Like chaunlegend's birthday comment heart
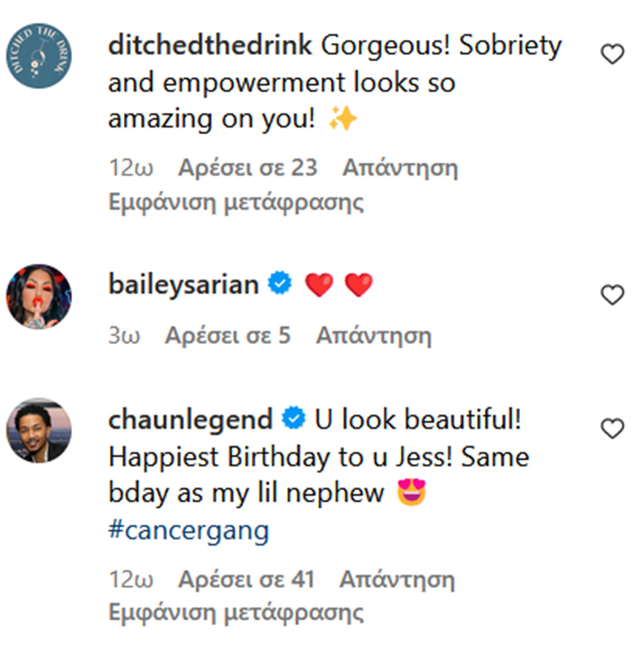Viewport: 644px width, 648px height. 612,428
